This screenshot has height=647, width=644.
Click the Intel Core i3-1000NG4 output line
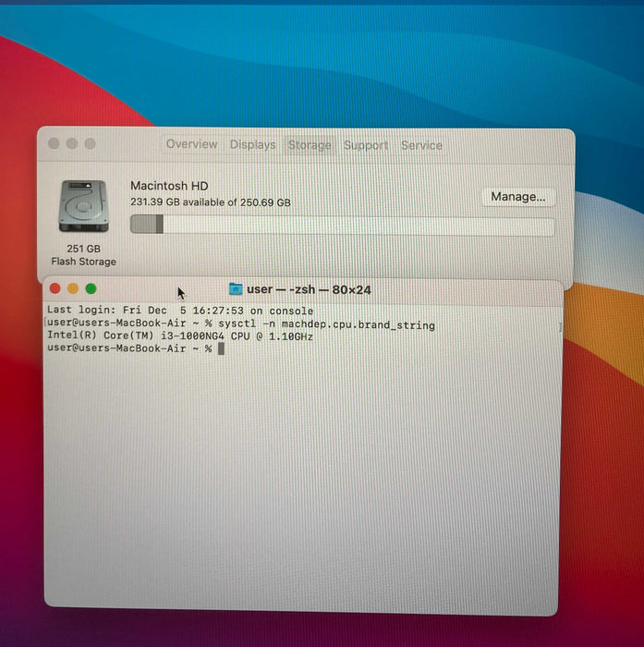pos(180,336)
